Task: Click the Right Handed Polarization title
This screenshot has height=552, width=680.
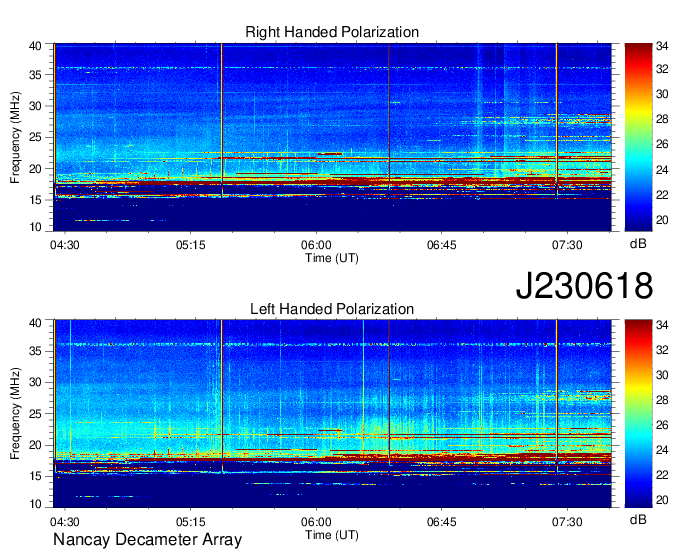Action: click(x=332, y=32)
